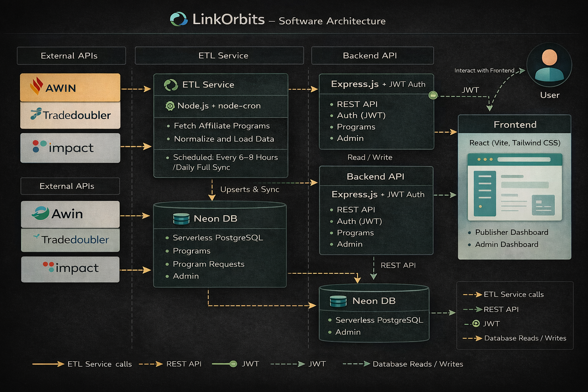The image size is (588, 392).
Task: Toggle the JWT circle icon in the legend
Action: coord(475,323)
